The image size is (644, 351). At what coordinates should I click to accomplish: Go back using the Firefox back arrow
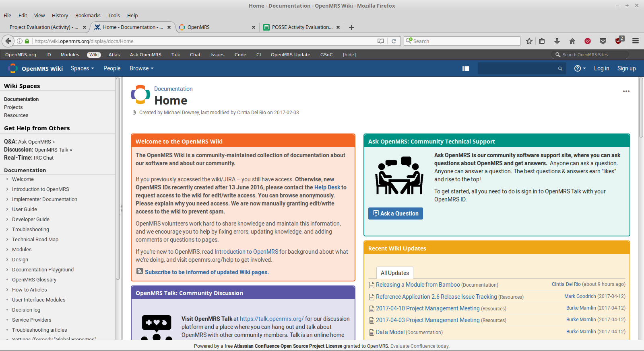tap(8, 41)
